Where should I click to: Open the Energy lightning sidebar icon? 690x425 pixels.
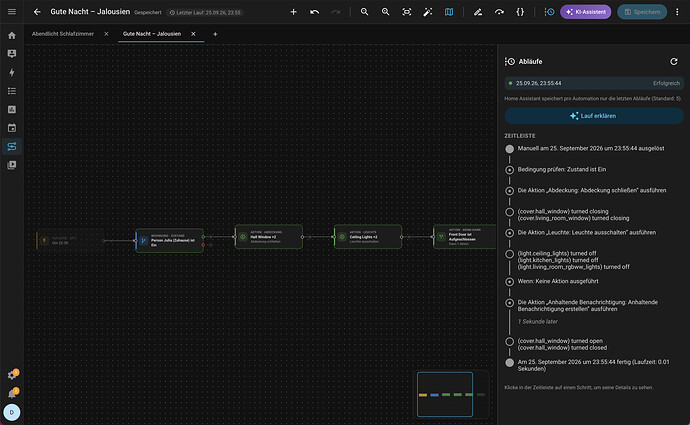click(12, 72)
